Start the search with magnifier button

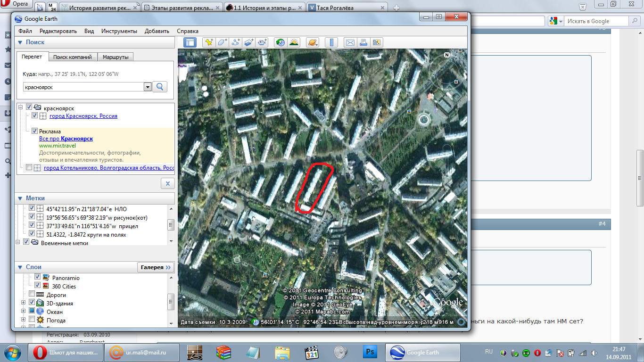click(160, 87)
